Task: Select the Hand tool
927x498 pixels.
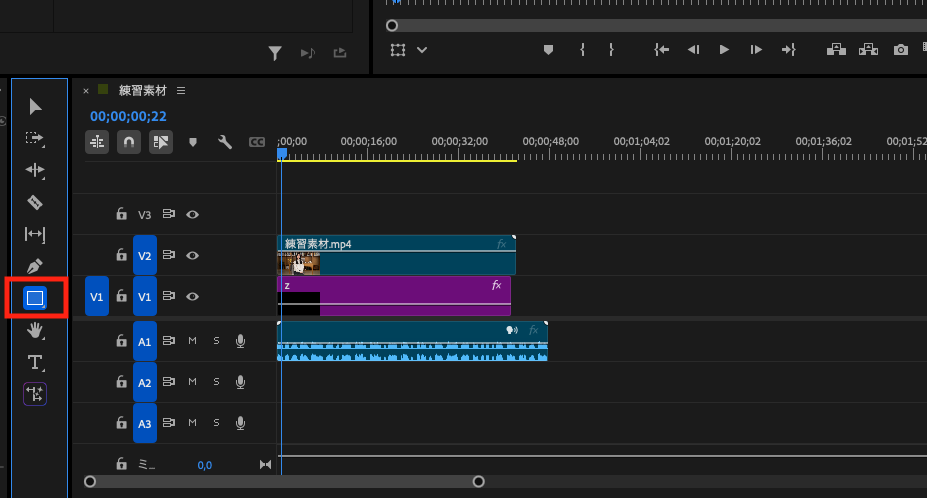Action: [35, 329]
